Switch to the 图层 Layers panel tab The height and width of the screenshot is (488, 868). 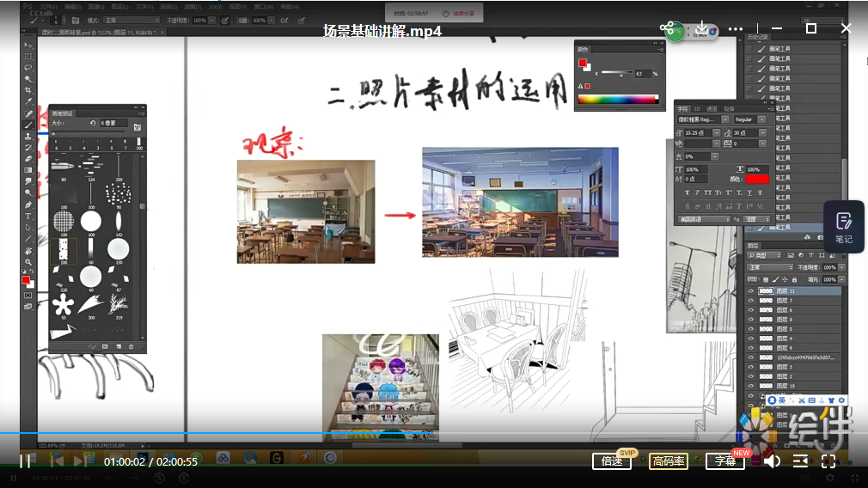coord(753,245)
